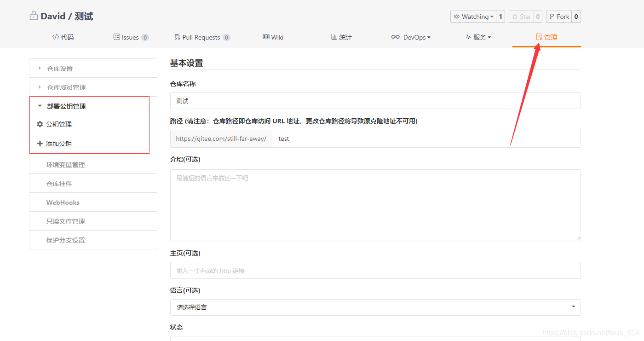
Task: Open 仓库挂件 settings
Action: 93,184
